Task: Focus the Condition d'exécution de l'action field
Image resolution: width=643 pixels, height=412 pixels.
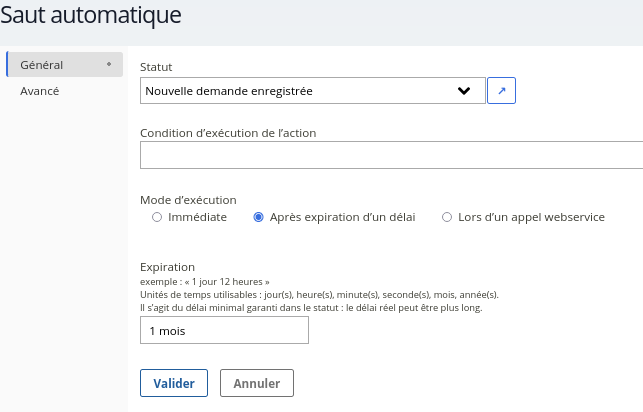Action: tap(392, 155)
